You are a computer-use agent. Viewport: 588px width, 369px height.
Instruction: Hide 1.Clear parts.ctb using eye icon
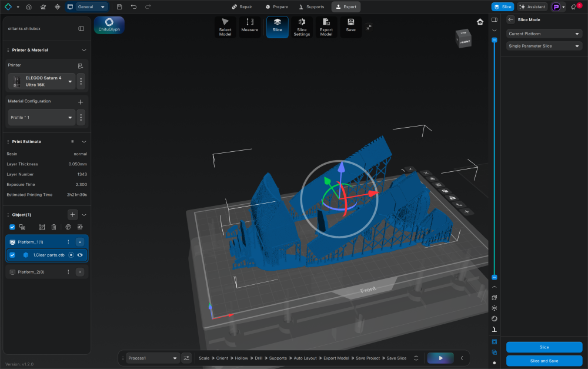(80, 255)
